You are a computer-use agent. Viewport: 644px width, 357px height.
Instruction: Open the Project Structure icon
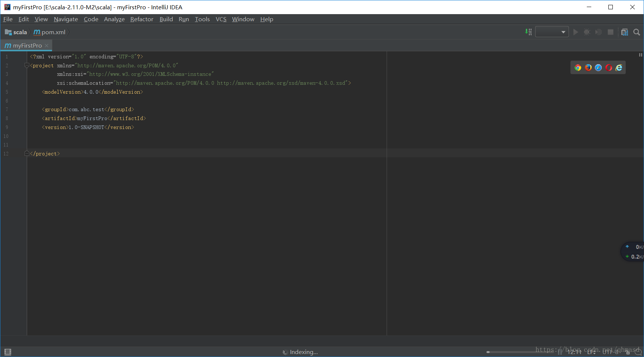[625, 32]
